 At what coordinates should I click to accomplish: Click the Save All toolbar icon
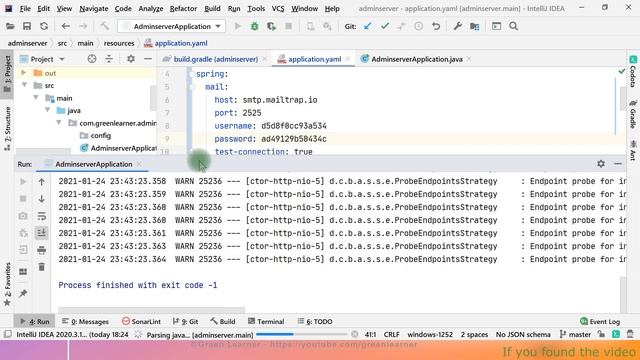point(27,27)
